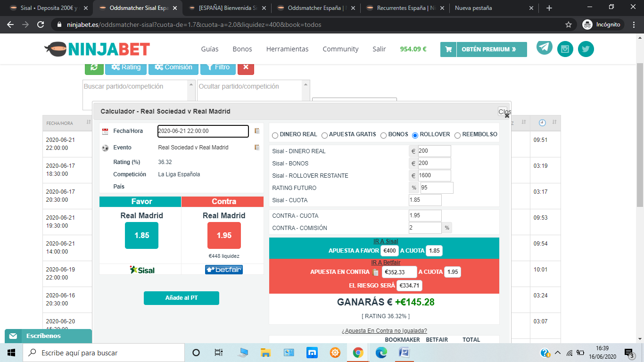This screenshot has width=644, height=362.
Task: Copy the Fecha/Hora value with clipboard icon
Action: click(257, 131)
